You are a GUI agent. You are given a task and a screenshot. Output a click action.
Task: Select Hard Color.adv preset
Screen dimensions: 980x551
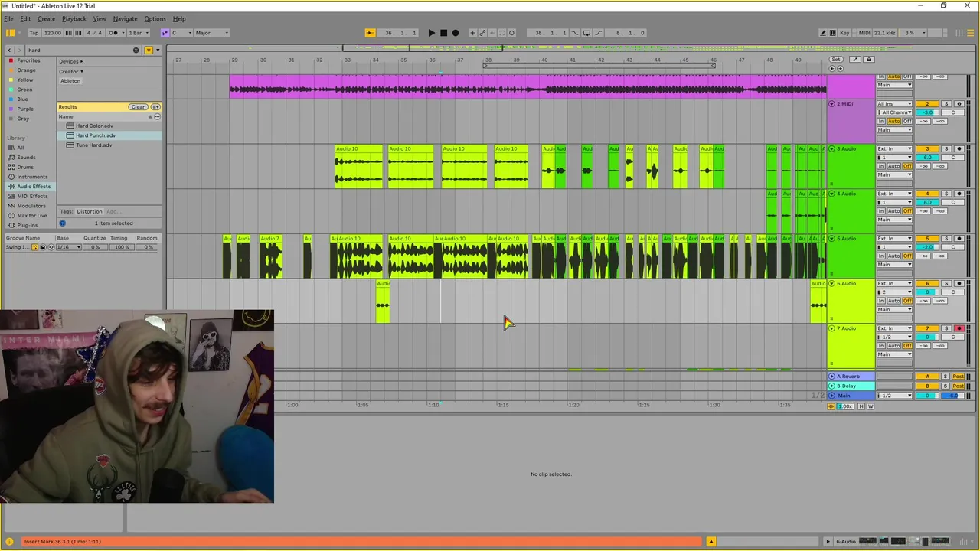click(x=94, y=126)
